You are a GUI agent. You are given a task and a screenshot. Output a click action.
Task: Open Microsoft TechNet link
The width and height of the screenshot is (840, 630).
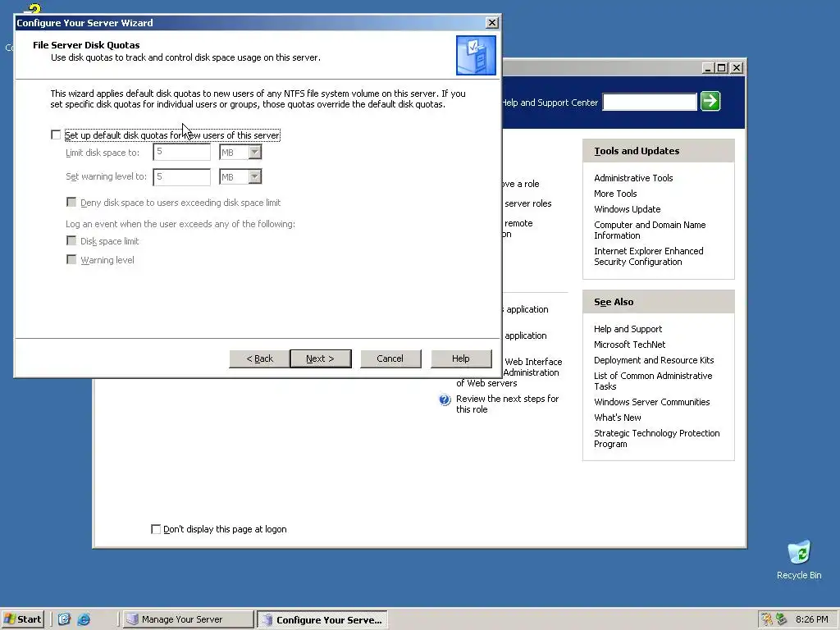[x=629, y=345]
